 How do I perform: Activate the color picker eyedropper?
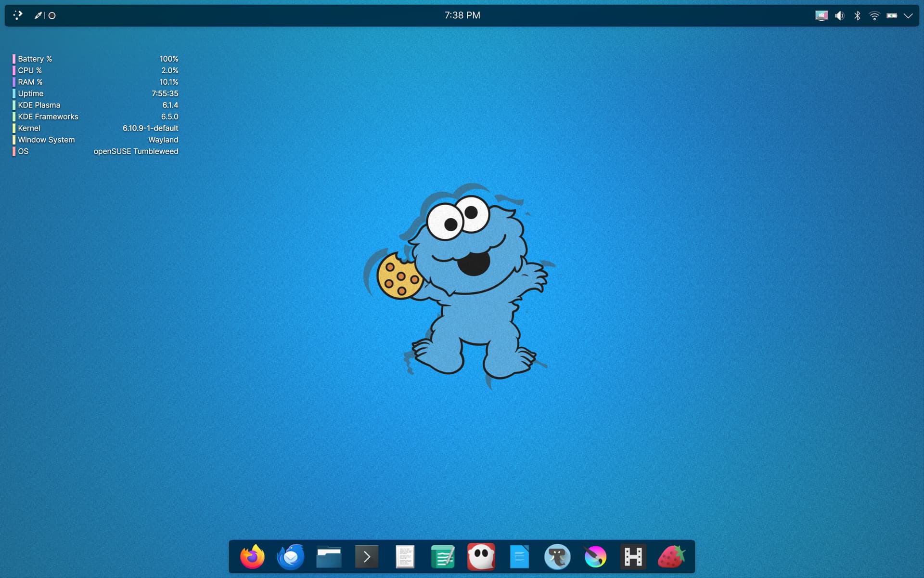coord(38,15)
